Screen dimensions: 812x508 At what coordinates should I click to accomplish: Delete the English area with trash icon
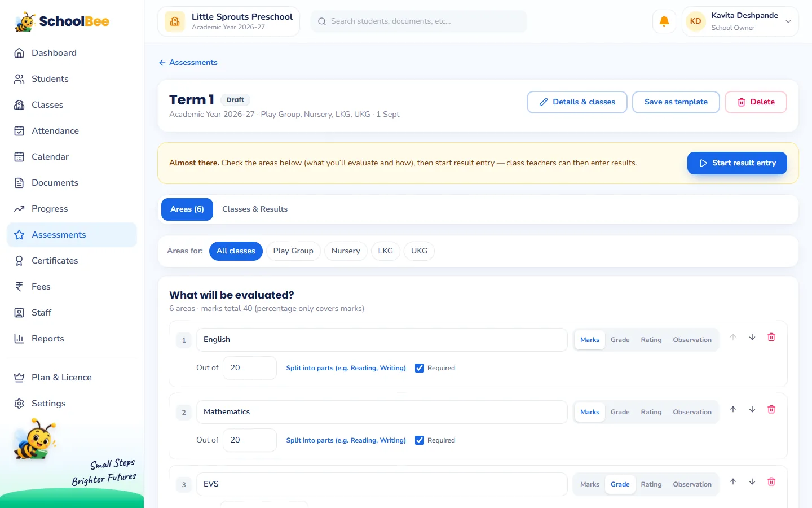771,337
